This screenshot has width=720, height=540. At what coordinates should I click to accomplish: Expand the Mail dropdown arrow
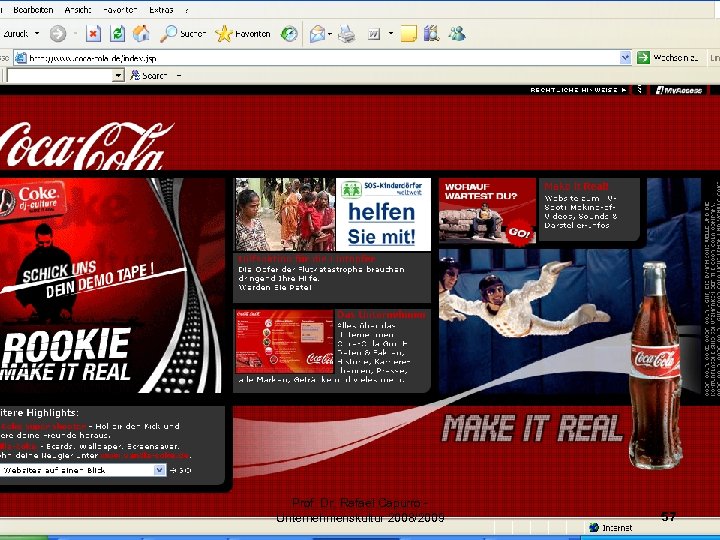point(330,34)
